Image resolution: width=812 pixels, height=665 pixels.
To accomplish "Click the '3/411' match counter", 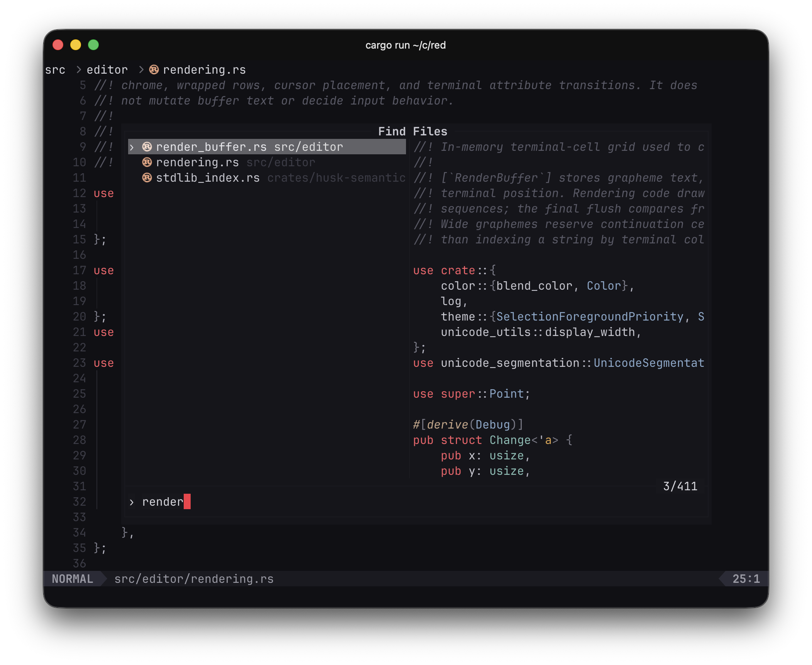I will tap(680, 486).
